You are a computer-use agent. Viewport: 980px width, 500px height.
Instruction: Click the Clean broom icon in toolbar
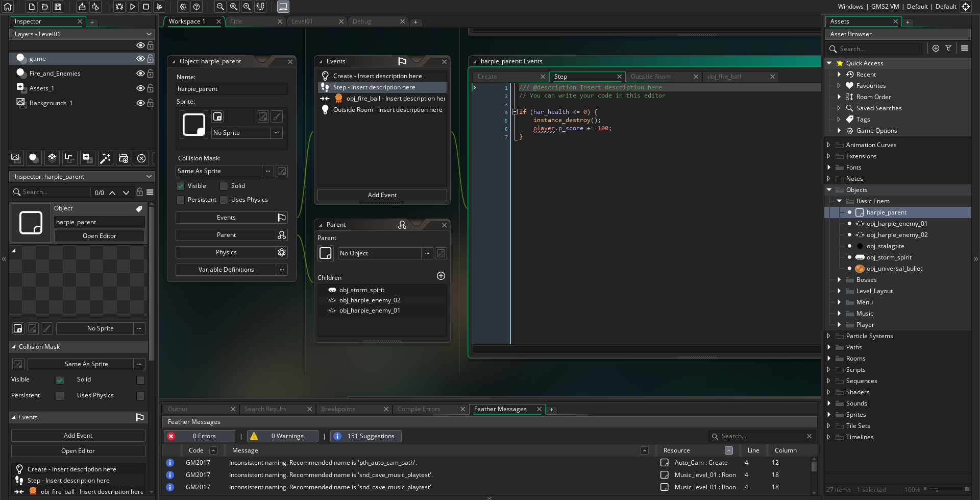(159, 7)
